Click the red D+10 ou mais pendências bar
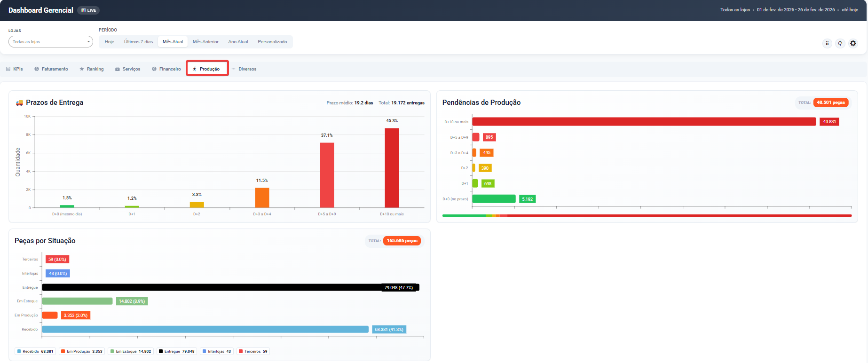Screen dimensions: 868x363 (x=644, y=122)
